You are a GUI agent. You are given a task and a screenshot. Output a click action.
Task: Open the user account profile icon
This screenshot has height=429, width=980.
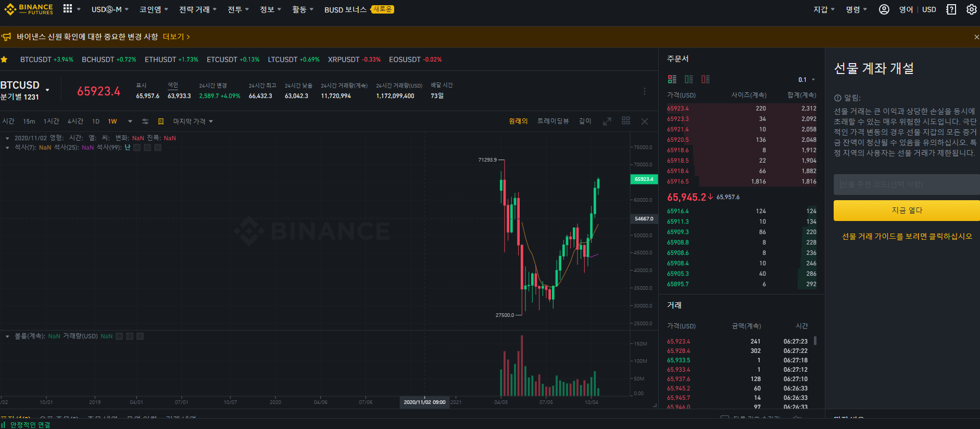click(x=884, y=9)
